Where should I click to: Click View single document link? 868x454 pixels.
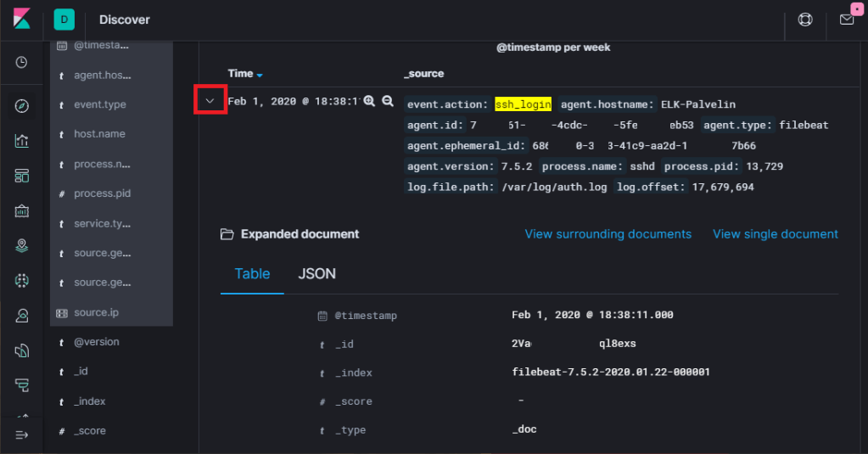[x=775, y=234]
